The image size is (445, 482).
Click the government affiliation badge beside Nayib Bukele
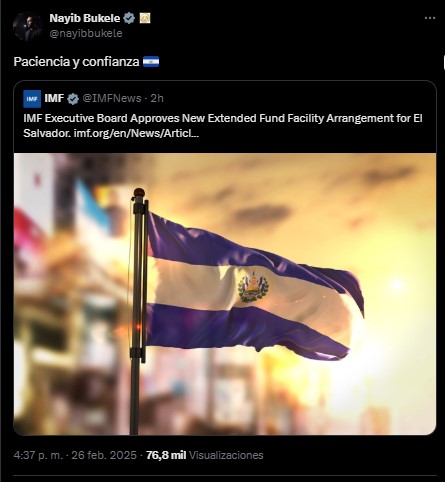pyautogui.click(x=145, y=18)
